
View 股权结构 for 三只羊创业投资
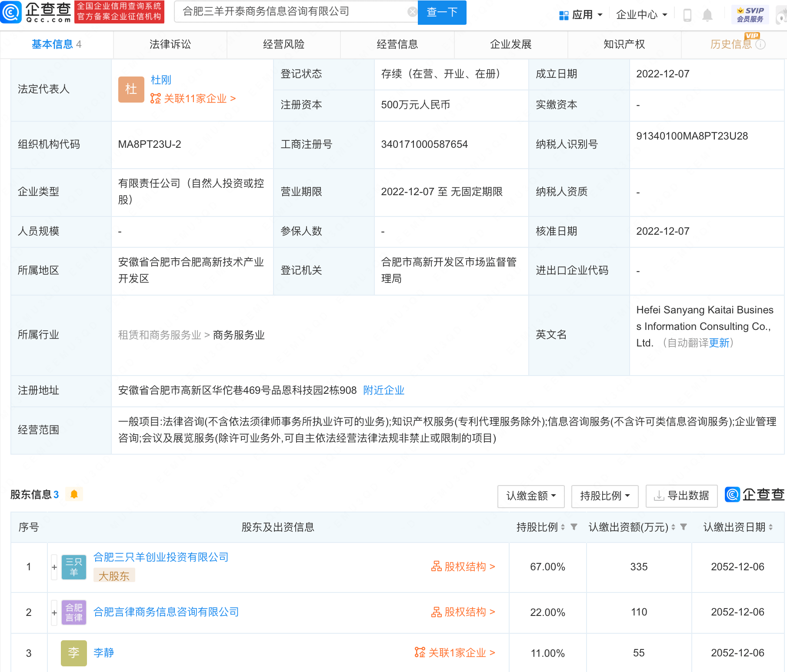pyautogui.click(x=463, y=567)
